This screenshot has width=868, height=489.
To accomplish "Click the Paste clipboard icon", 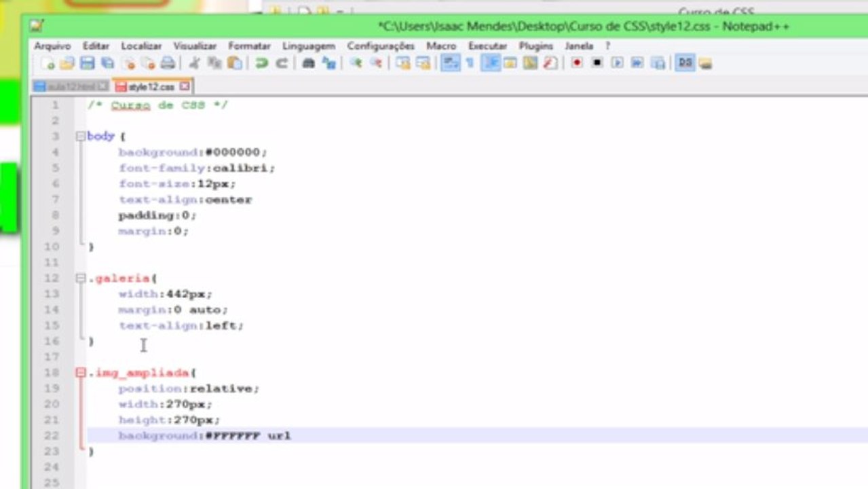I will click(x=235, y=63).
